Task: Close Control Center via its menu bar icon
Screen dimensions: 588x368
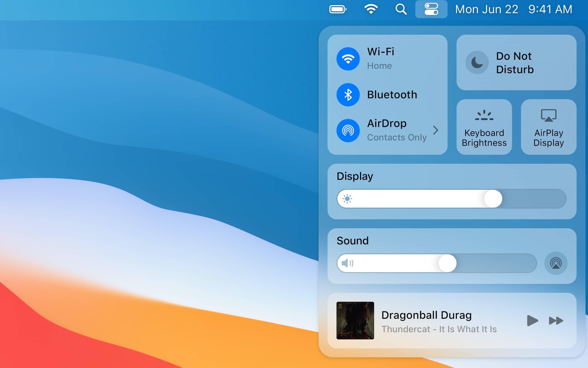Action: pyautogui.click(x=431, y=9)
